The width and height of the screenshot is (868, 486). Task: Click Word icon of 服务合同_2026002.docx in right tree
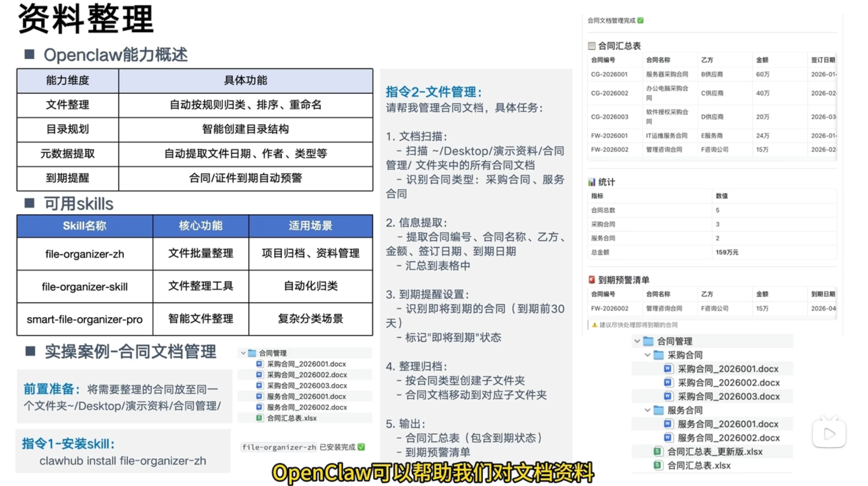(668, 438)
